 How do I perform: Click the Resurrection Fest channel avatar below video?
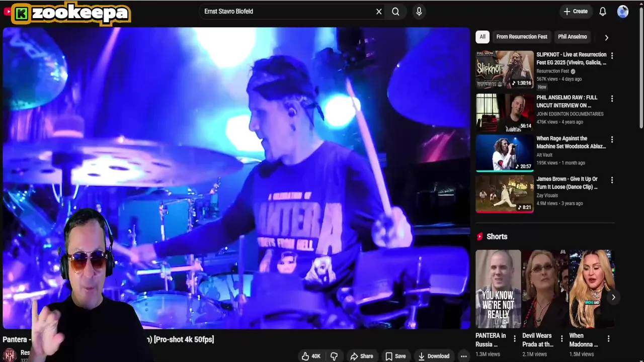[x=9, y=355]
